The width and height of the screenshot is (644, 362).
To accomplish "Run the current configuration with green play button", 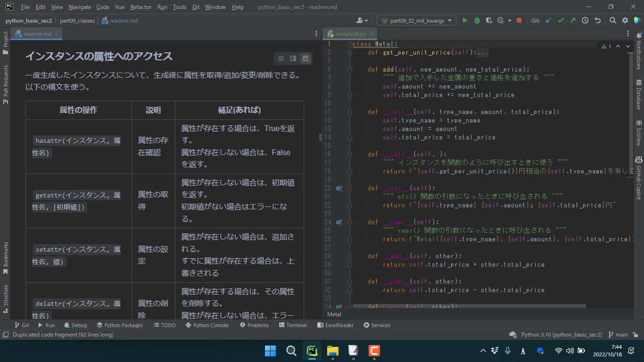I will [465, 20].
